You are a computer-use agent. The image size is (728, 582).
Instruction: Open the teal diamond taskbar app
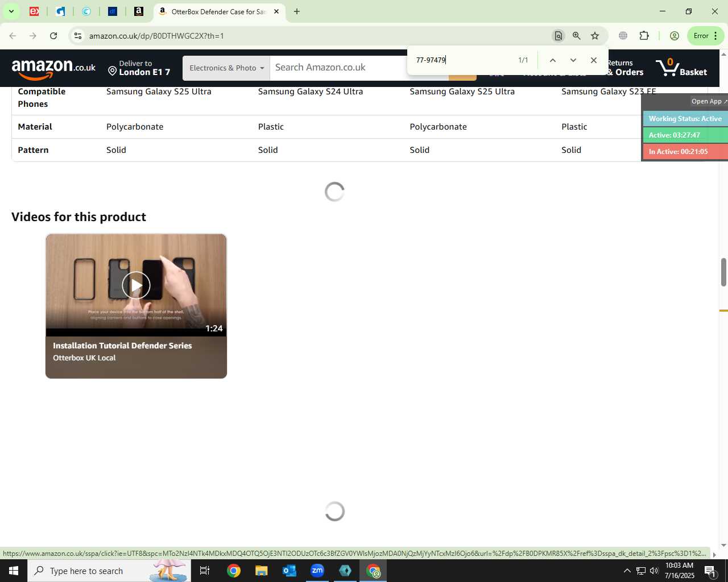tap(345, 571)
